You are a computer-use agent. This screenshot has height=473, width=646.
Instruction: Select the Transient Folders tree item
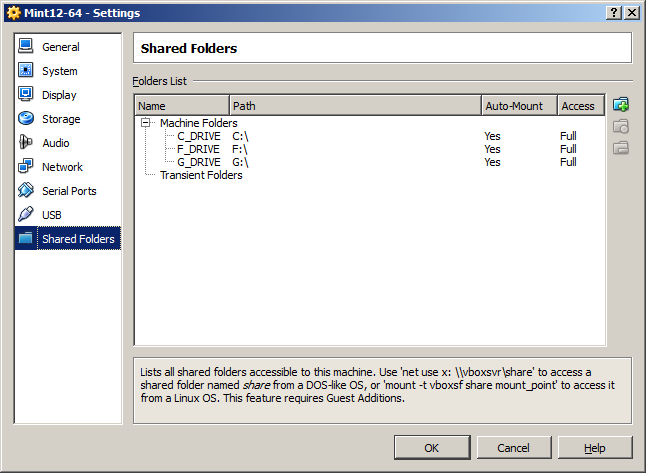201,175
